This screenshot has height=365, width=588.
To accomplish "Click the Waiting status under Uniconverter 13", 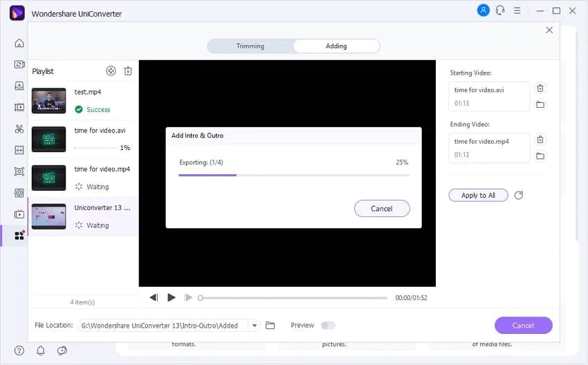I will (x=92, y=225).
